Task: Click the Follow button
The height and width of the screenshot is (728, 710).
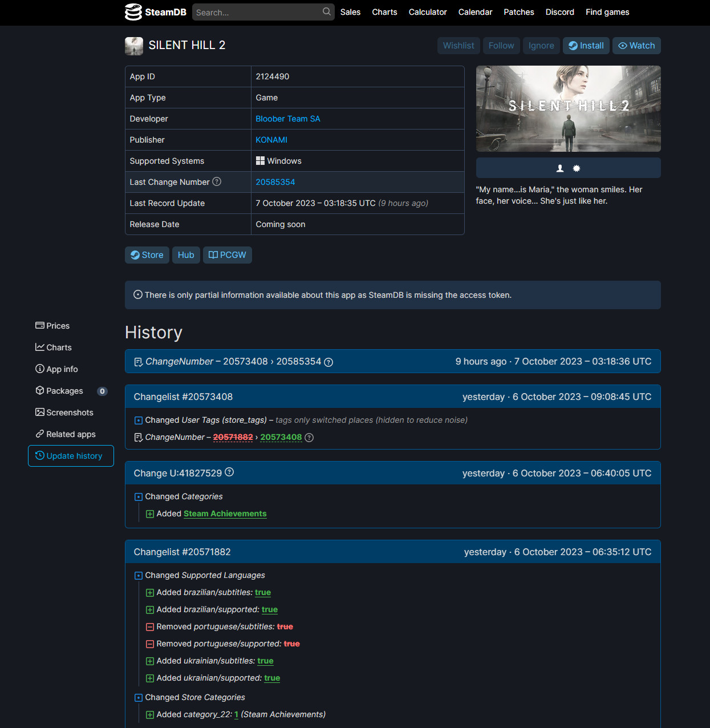Action: (501, 46)
